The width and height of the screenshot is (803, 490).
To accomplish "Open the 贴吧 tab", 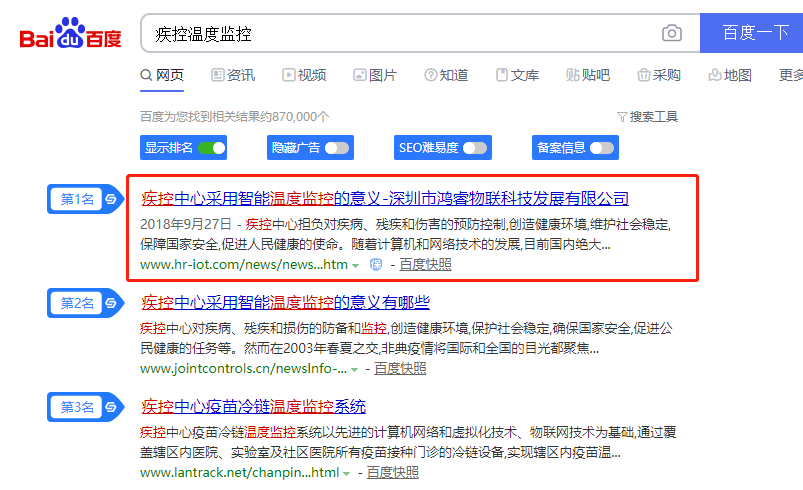I will click(588, 75).
